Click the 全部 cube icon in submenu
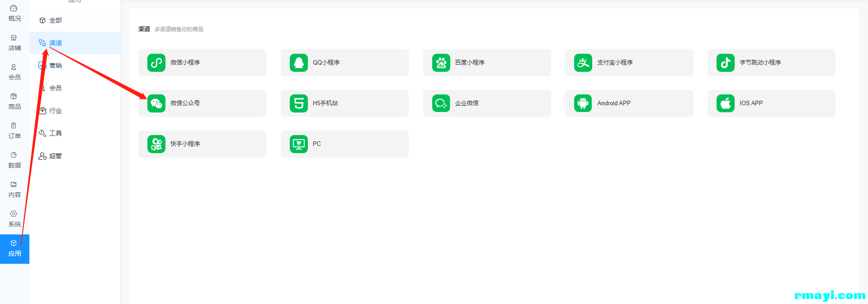The width and height of the screenshot is (868, 304). [x=42, y=20]
